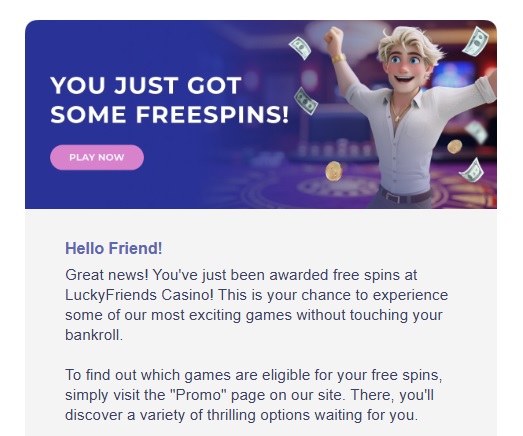Viewport: 523px width, 436px height.
Task: Click the dollar bill at banner's lower right
Action: [x=472, y=170]
